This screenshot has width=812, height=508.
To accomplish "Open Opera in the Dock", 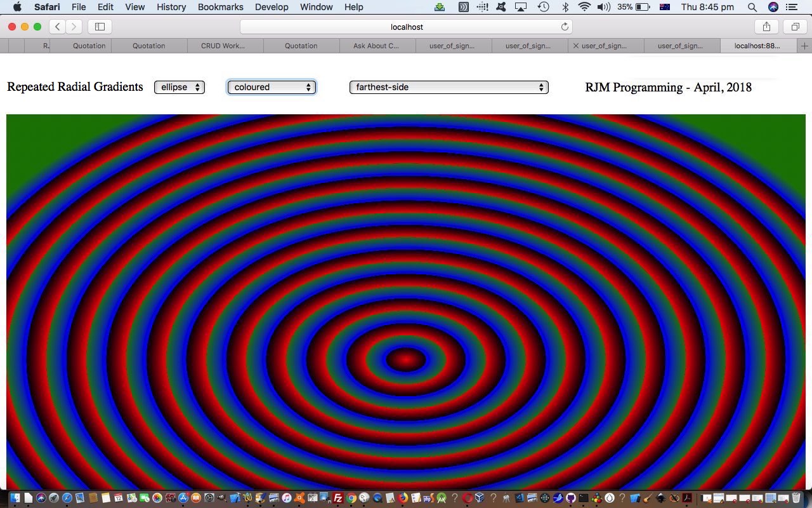I will click(x=468, y=498).
